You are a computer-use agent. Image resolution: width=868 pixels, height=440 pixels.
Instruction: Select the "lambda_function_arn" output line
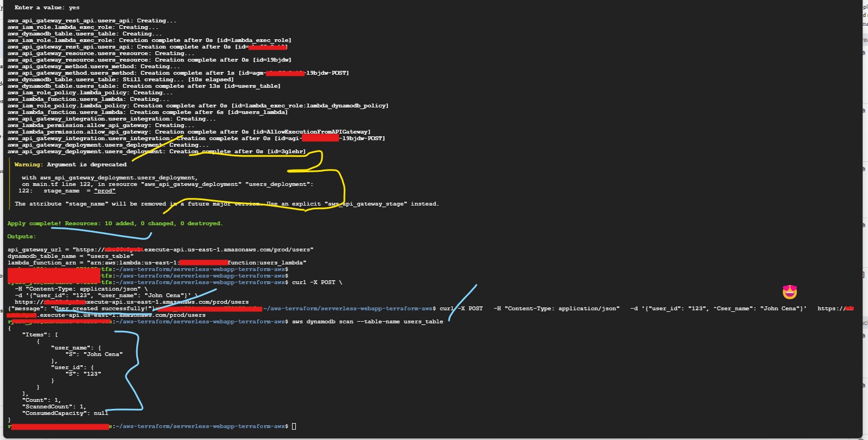[x=157, y=263]
